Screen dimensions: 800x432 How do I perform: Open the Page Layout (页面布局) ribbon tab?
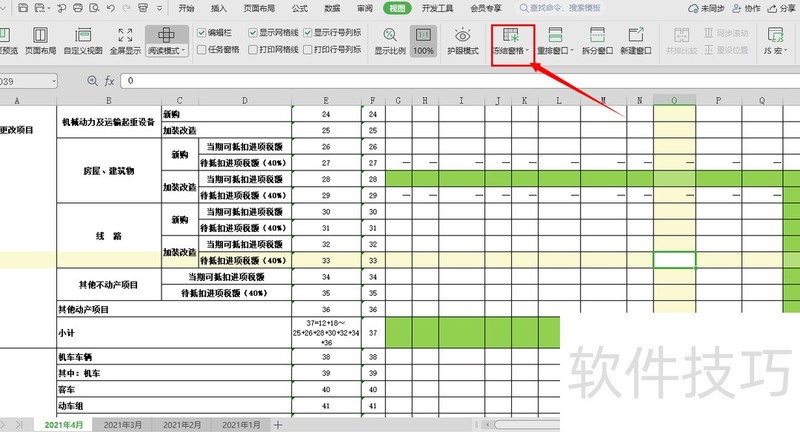(x=259, y=8)
